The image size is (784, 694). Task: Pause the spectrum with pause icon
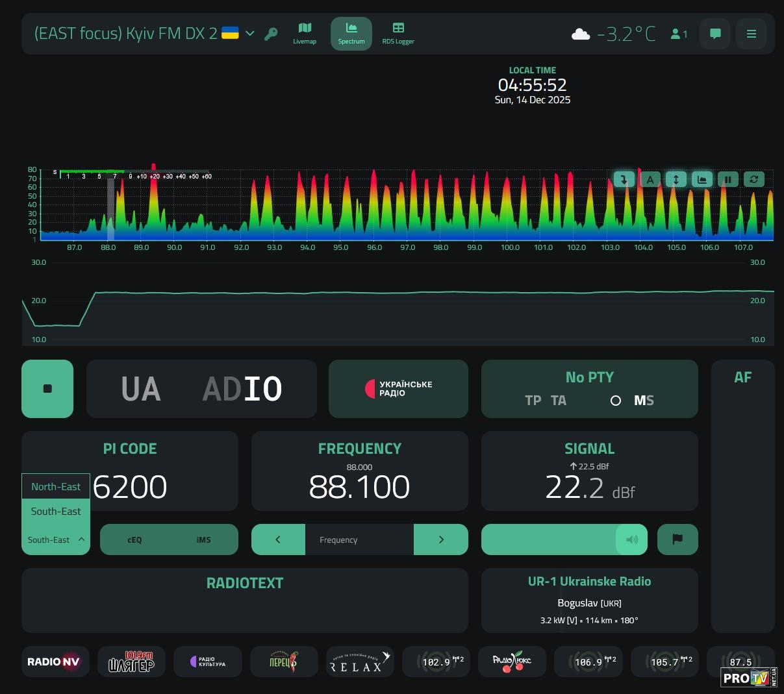(727, 179)
